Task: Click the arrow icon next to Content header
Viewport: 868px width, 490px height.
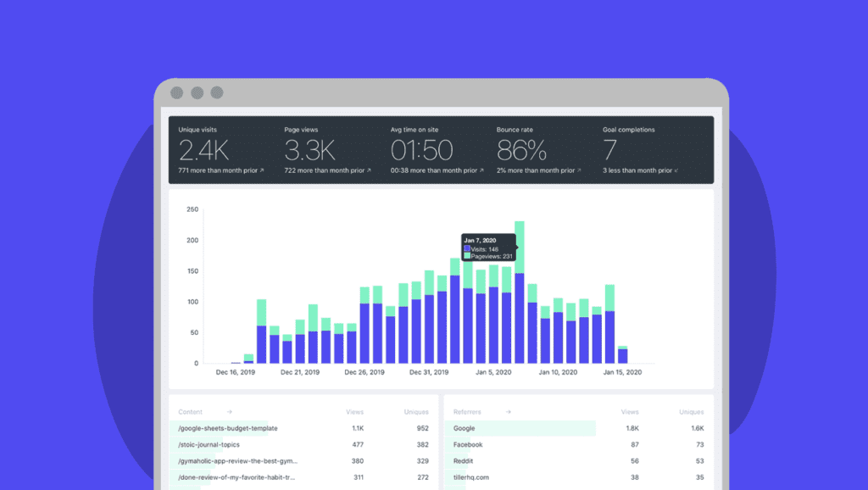Action: pos(229,412)
